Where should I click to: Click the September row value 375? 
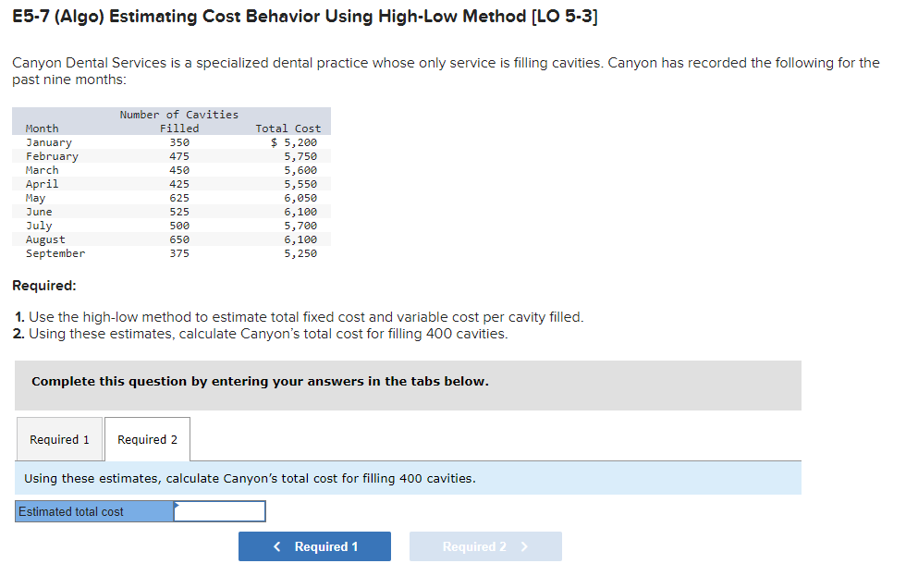(178, 252)
